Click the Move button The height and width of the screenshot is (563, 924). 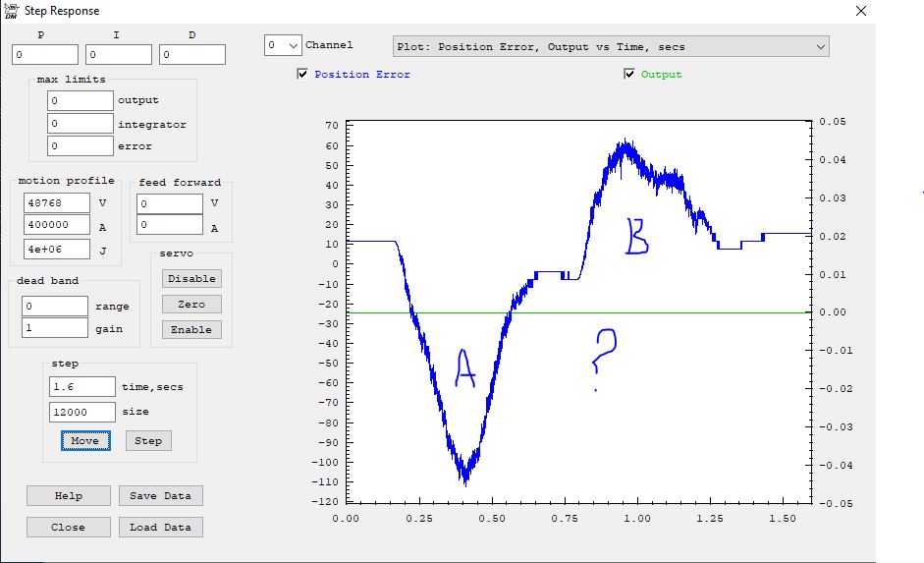coord(84,440)
